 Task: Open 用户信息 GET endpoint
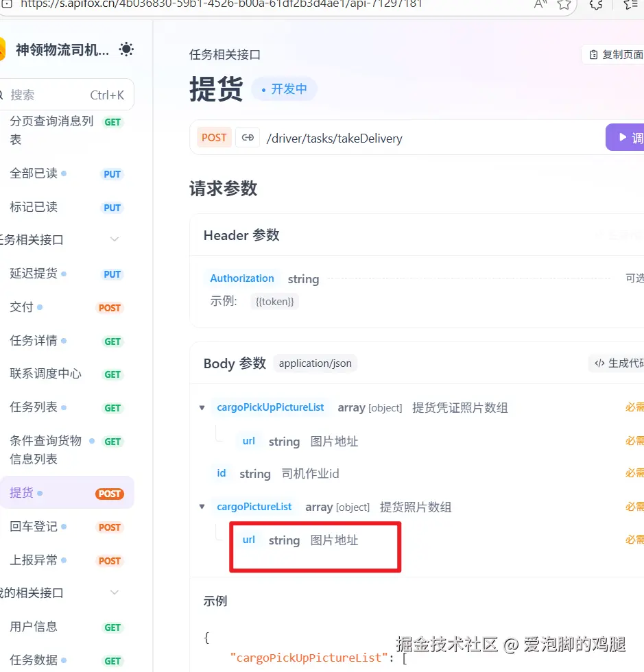click(x=67, y=627)
